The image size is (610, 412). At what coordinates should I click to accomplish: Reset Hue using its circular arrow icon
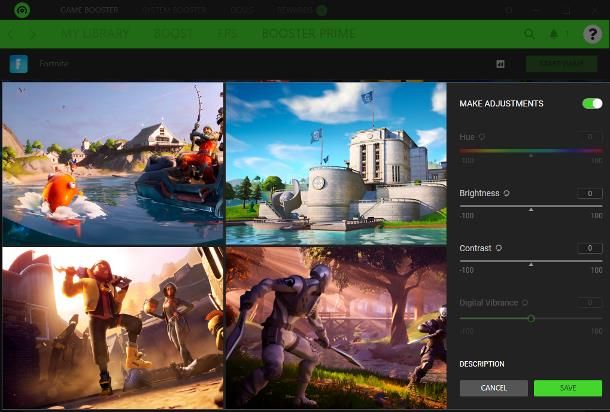pos(482,137)
